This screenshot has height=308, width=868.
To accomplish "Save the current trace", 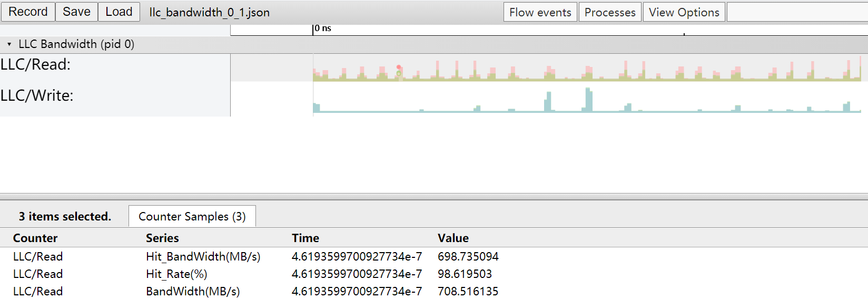I will pos(76,12).
